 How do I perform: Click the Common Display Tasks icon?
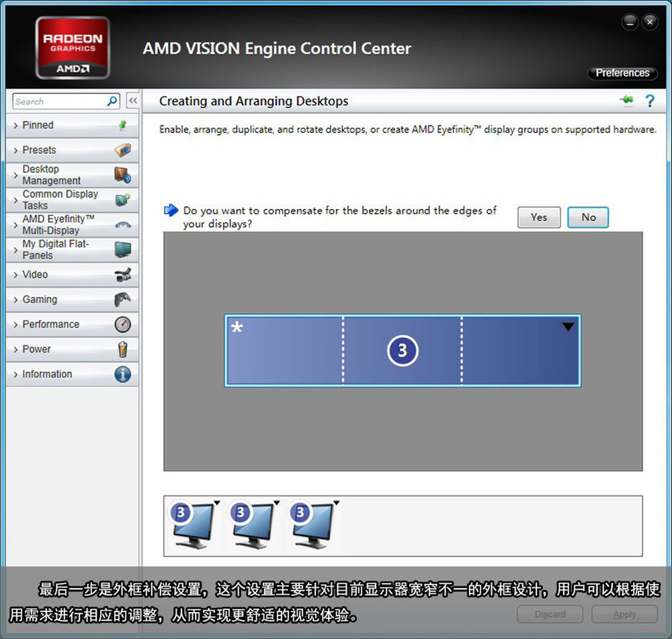123,200
